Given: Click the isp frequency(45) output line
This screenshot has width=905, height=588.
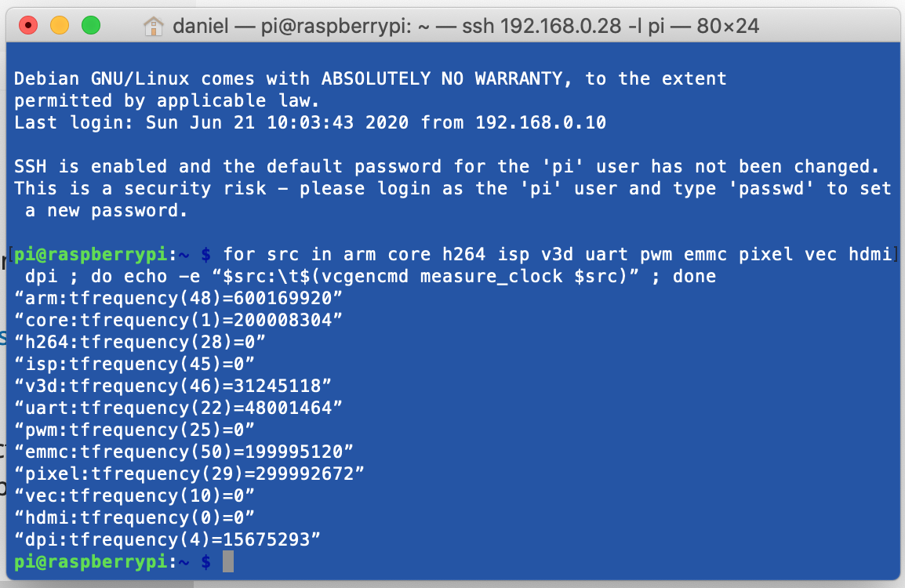Looking at the screenshot, I should pyautogui.click(x=135, y=364).
